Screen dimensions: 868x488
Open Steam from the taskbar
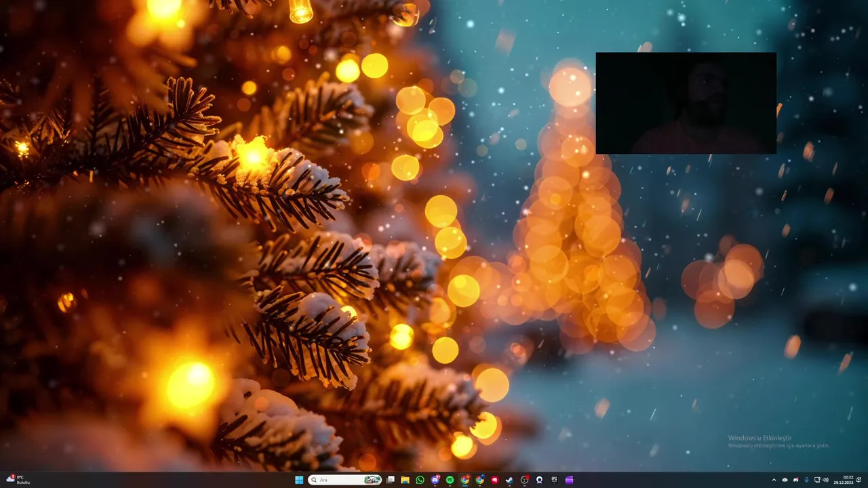click(509, 480)
